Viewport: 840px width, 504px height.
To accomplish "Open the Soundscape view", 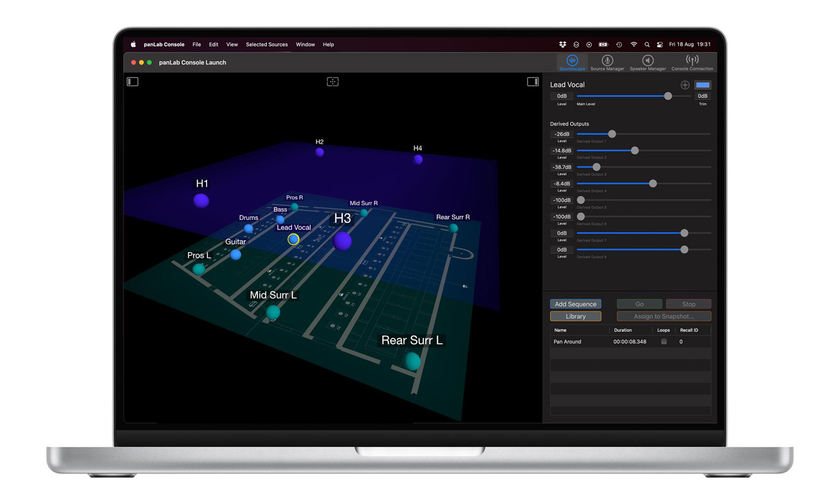I will [572, 63].
